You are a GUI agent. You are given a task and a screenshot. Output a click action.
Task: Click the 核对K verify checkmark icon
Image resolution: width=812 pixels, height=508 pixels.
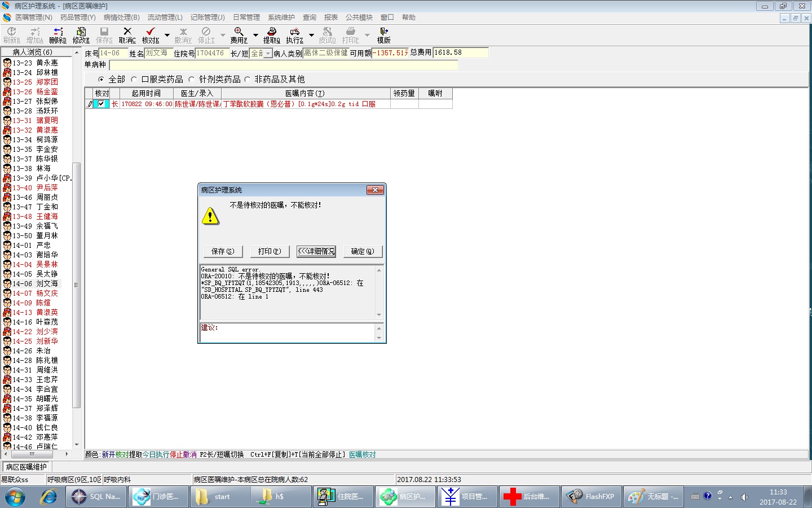tap(151, 35)
